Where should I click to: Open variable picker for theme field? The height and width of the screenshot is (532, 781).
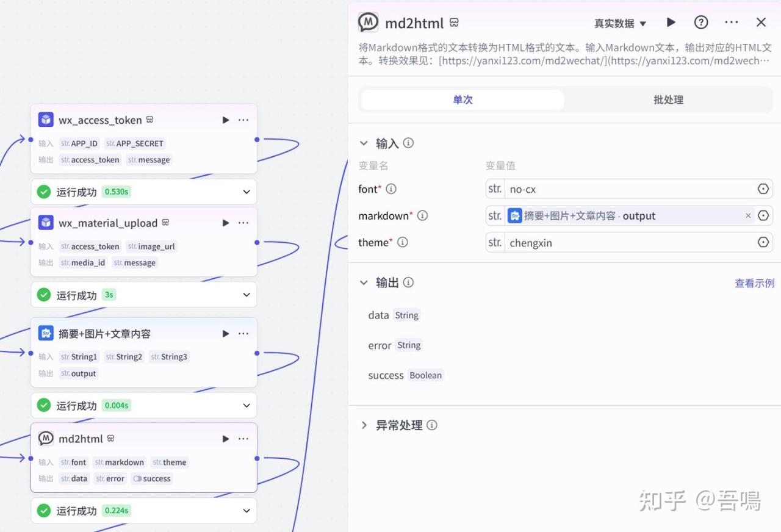tap(763, 243)
